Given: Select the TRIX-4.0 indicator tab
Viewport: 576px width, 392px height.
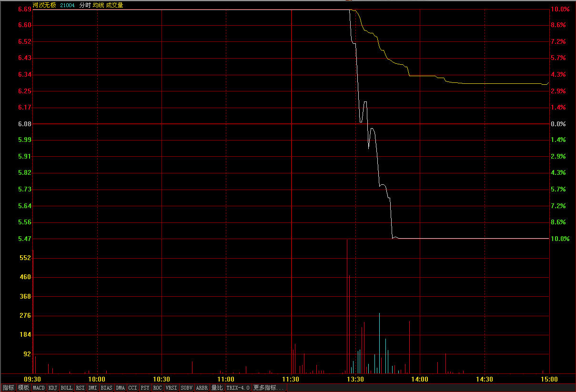Looking at the screenshot, I should coord(238,388).
